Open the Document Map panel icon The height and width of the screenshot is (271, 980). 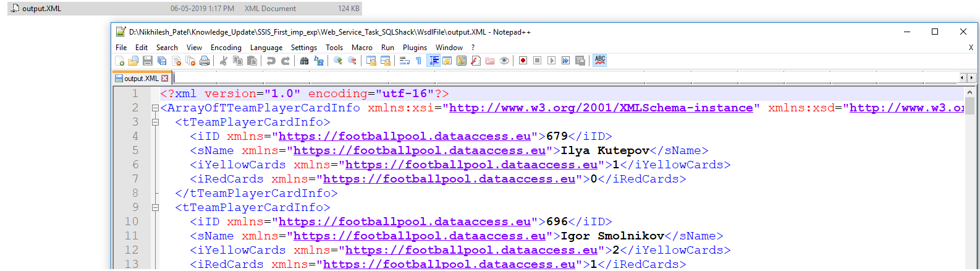(462, 61)
